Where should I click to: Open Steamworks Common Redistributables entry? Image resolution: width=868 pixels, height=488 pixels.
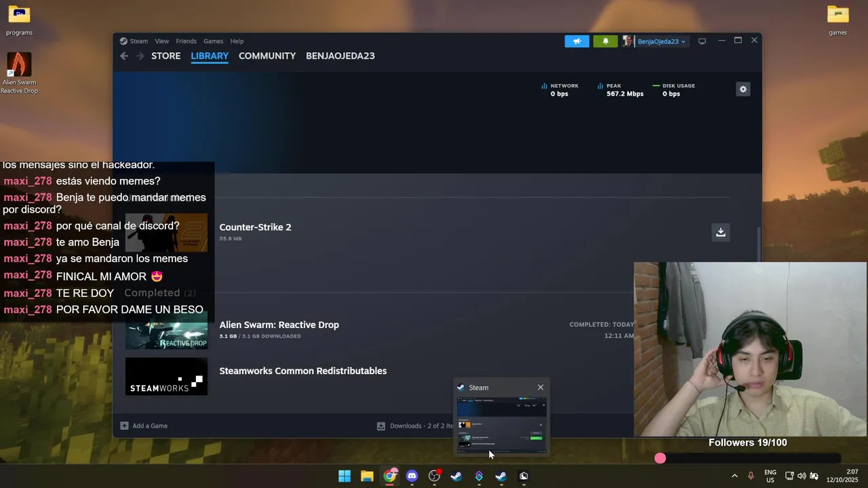point(302,371)
